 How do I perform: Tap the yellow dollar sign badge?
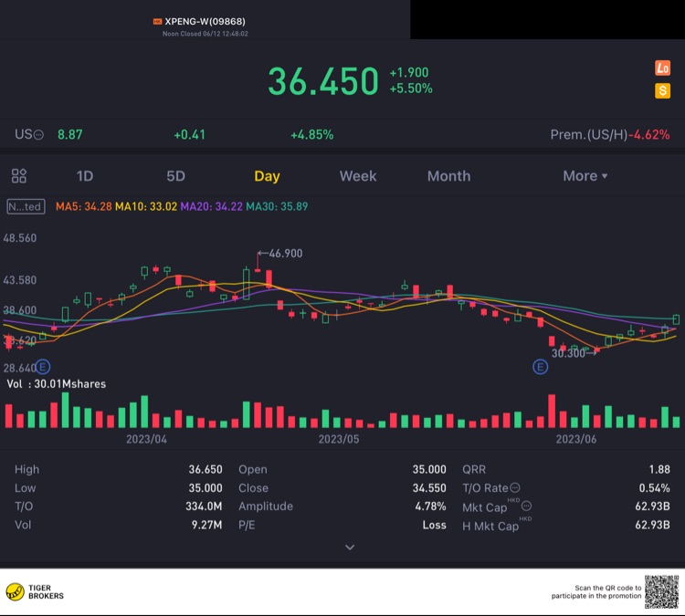tap(662, 91)
